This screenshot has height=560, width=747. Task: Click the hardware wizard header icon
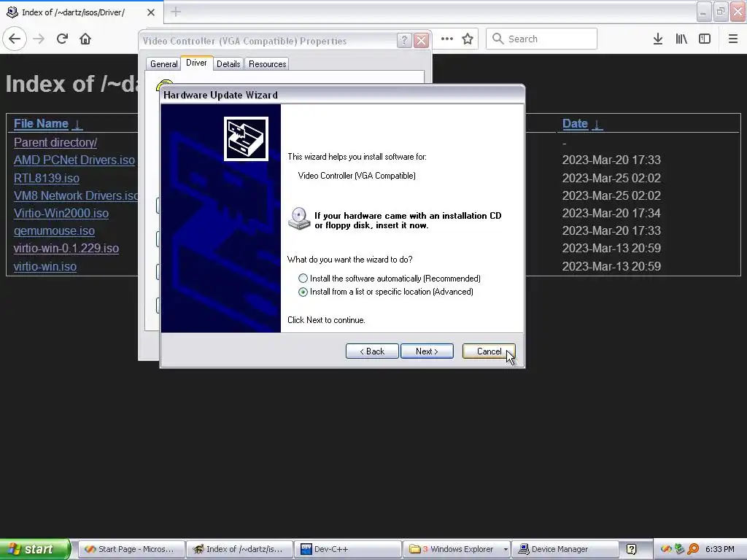246,139
